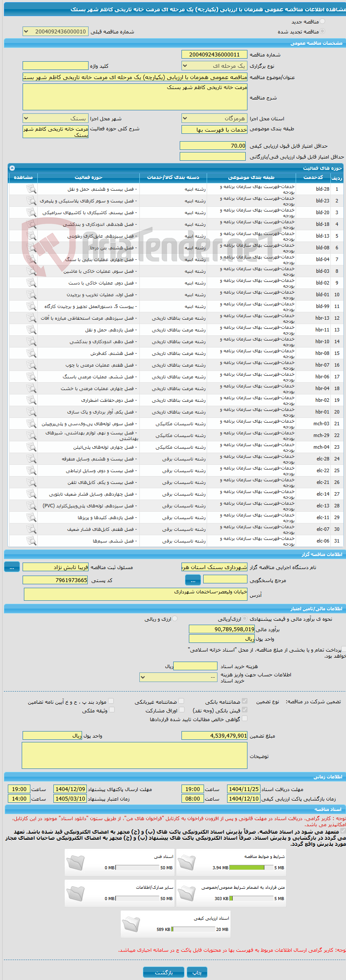
Task: Click the tender conditions file size bar
Action: pyautogui.click(x=251, y=867)
